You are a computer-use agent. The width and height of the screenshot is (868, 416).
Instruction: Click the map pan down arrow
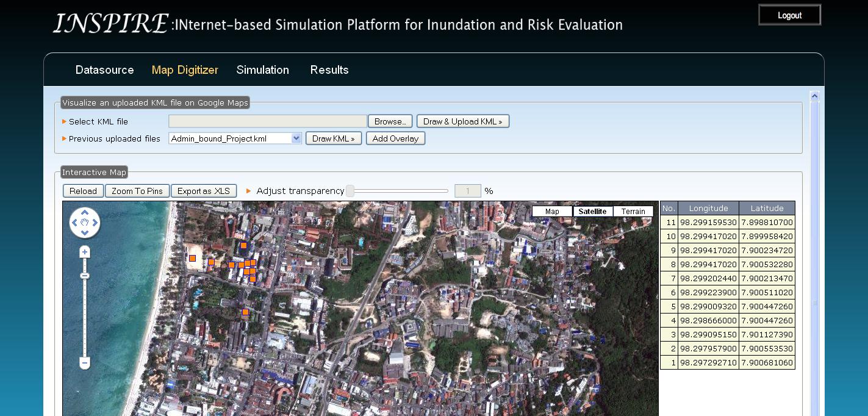click(x=85, y=233)
